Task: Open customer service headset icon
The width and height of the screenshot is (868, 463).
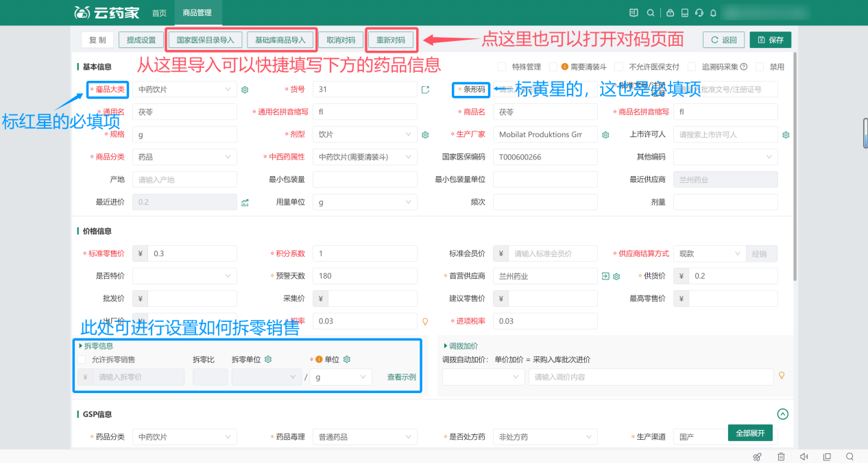Action: pos(699,13)
